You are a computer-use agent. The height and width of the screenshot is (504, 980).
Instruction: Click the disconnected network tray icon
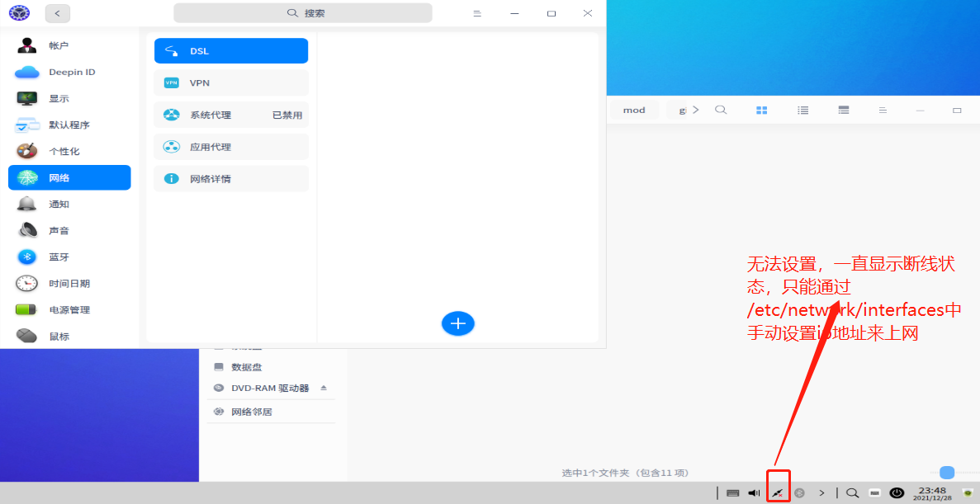778,492
